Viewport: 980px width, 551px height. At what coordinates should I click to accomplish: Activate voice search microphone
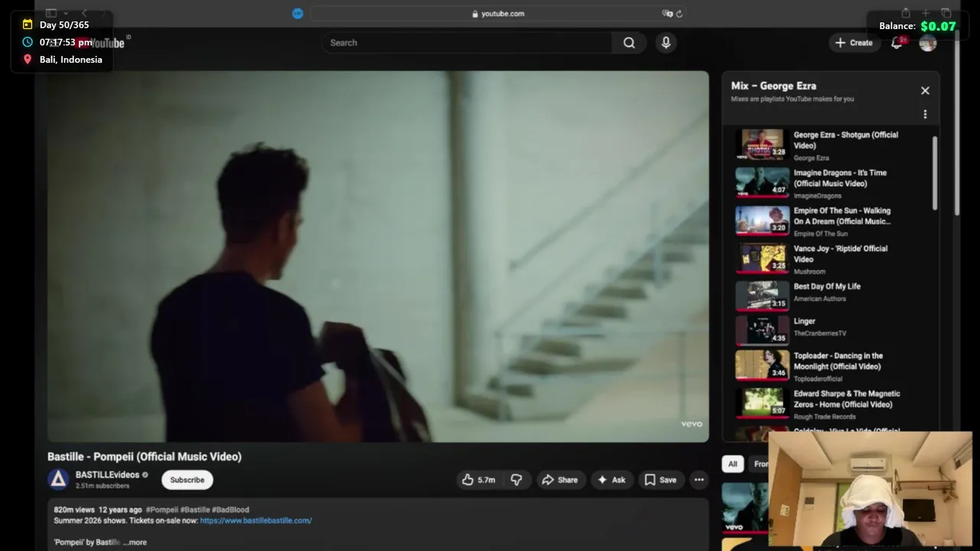click(x=666, y=43)
